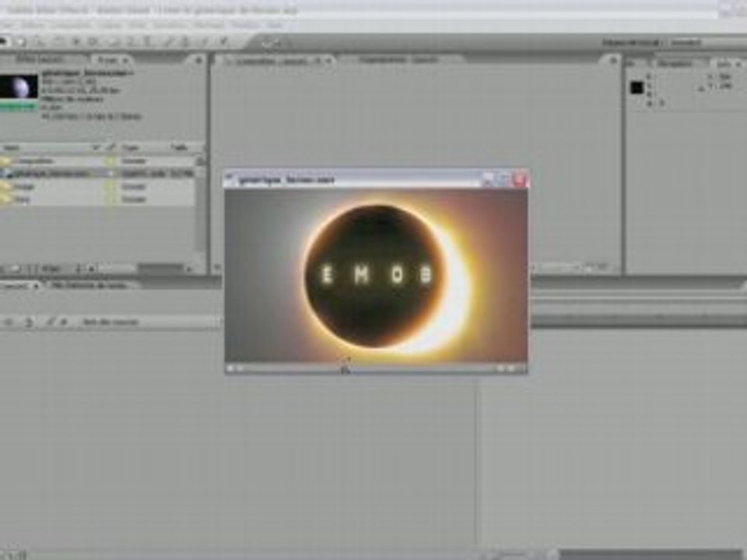
Task: Switch to the Effets (aucun) panel tab
Action: pos(40,60)
